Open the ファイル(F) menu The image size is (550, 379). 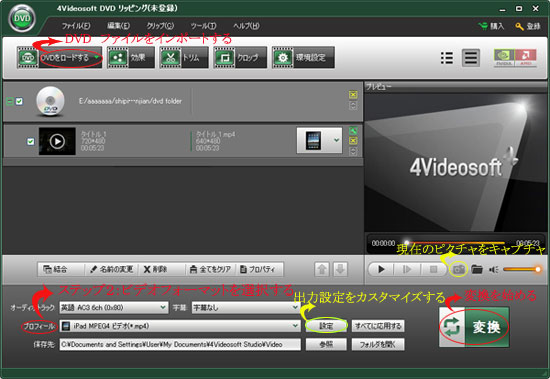(x=76, y=26)
